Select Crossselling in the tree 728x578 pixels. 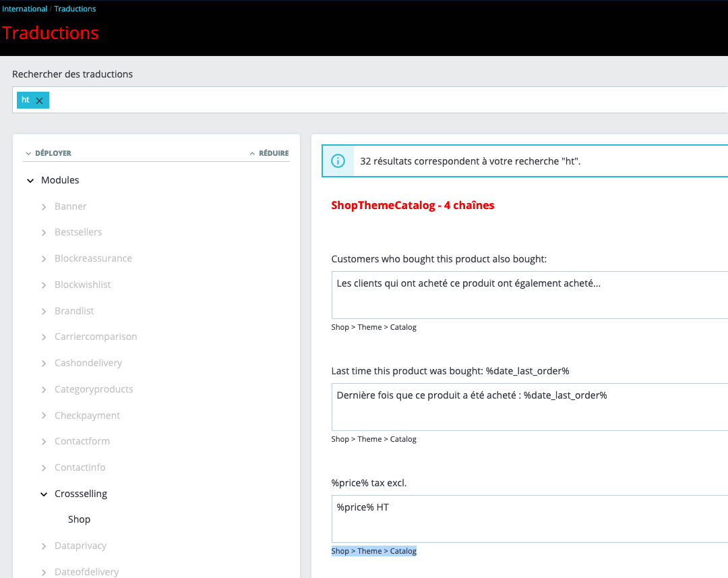[81, 494]
